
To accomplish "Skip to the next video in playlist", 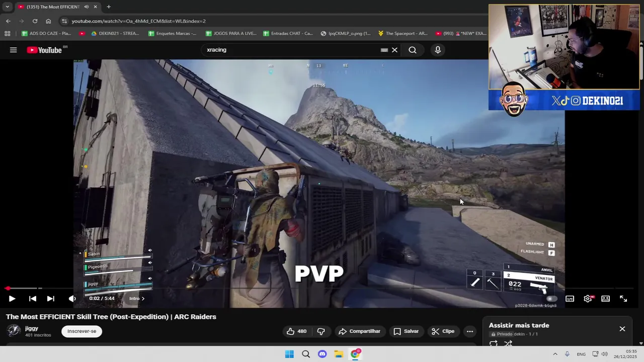I will 51,299.
